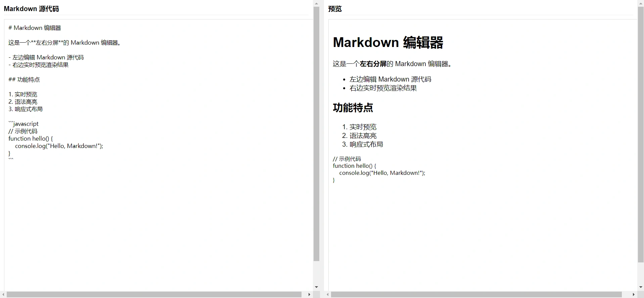Click the "Markdown 编辑器" heading in preview
The image size is (644, 298).
pos(388,43)
